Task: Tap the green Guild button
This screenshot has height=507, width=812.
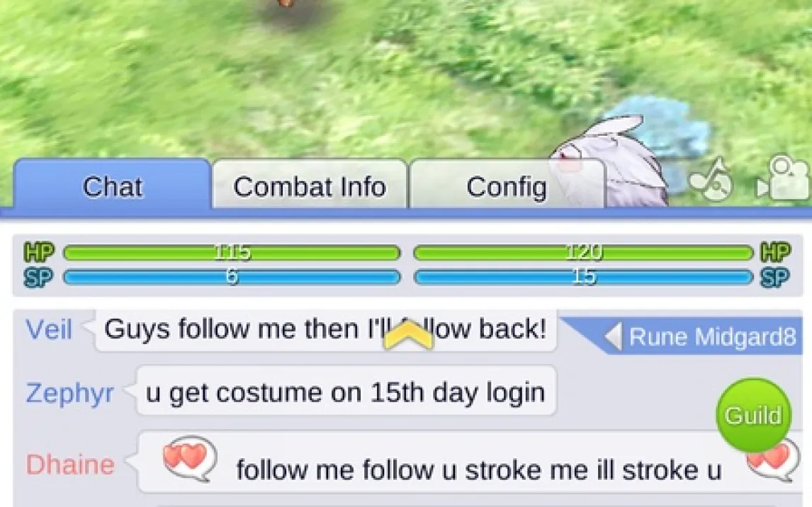Action: 753,415
